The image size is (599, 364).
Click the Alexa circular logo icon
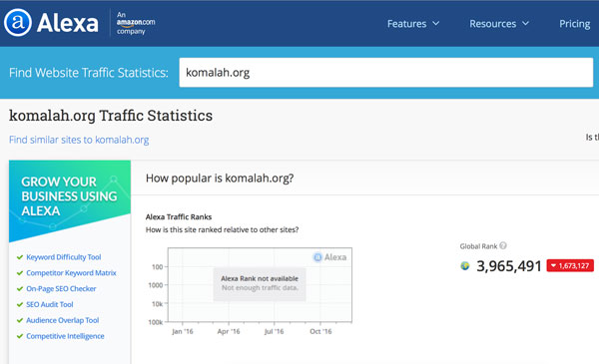click(x=17, y=23)
